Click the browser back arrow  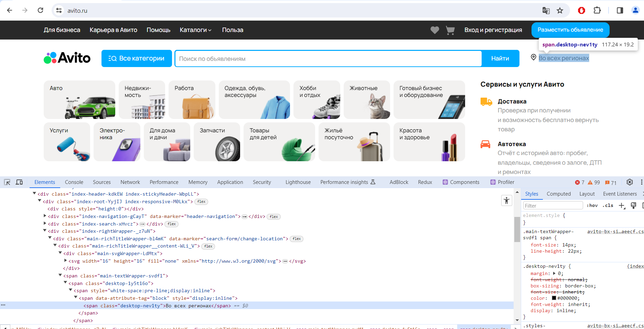[10, 10]
